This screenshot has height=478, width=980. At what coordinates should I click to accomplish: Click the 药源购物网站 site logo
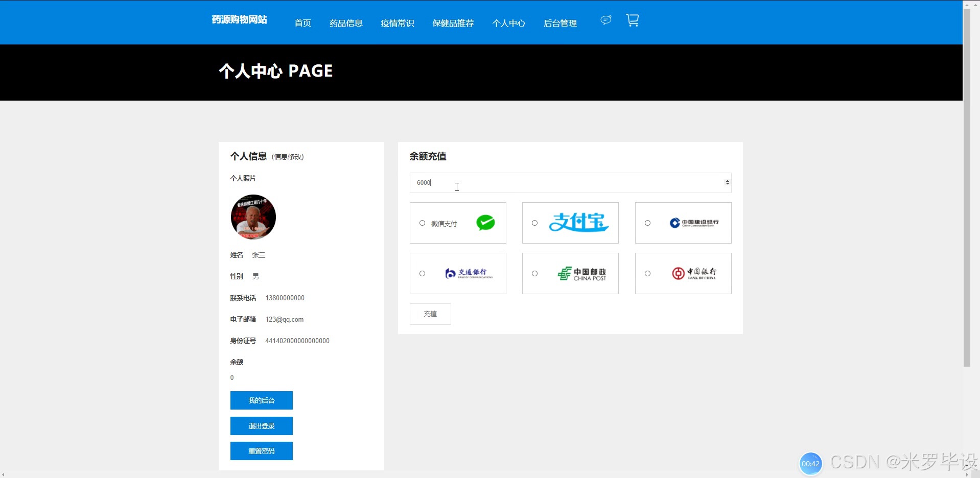pyautogui.click(x=239, y=19)
